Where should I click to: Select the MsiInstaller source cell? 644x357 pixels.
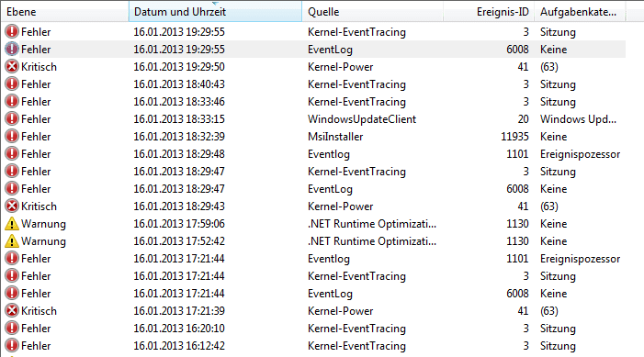click(x=335, y=136)
